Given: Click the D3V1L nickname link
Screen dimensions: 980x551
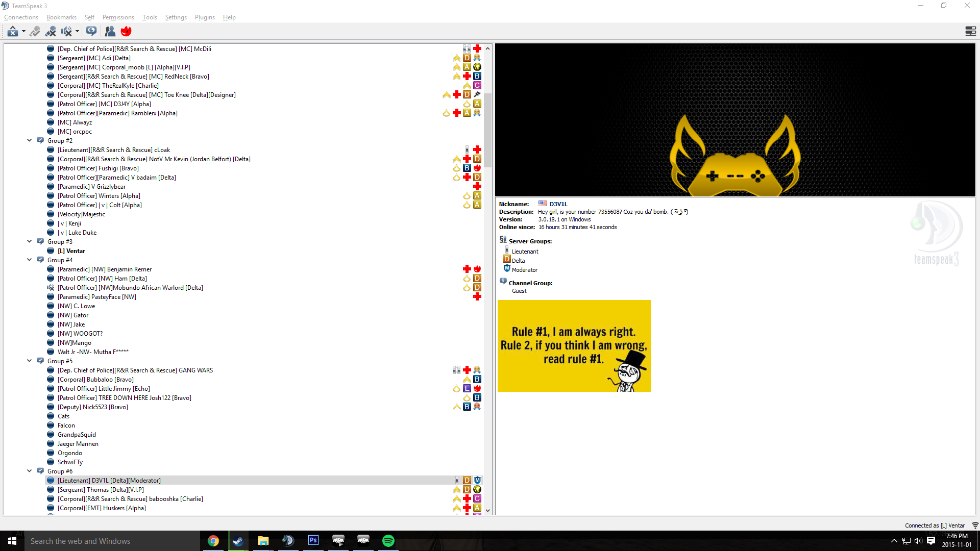Looking at the screenshot, I should coord(558,204).
